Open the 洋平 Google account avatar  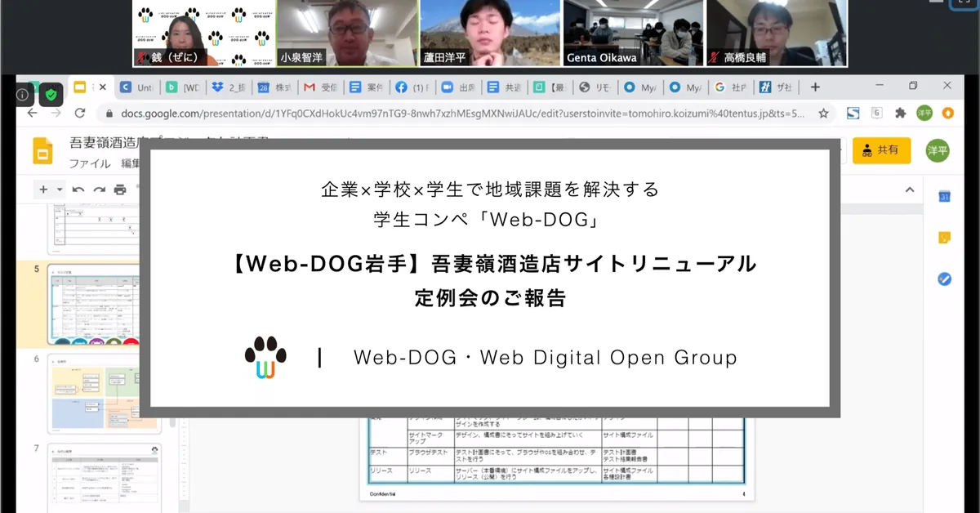point(938,150)
